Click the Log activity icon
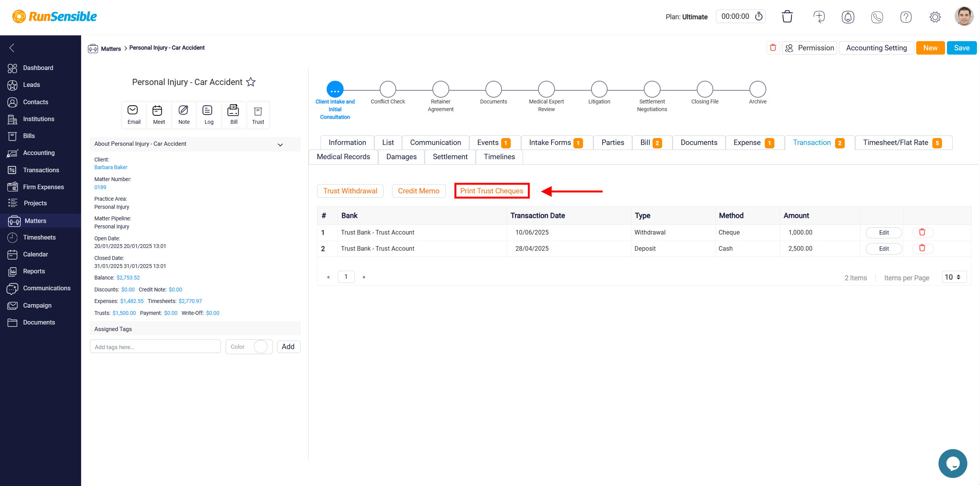 tap(209, 115)
